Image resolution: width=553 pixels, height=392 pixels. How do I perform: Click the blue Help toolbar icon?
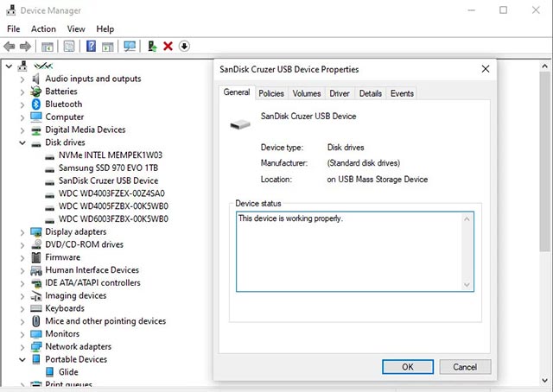[x=91, y=46]
